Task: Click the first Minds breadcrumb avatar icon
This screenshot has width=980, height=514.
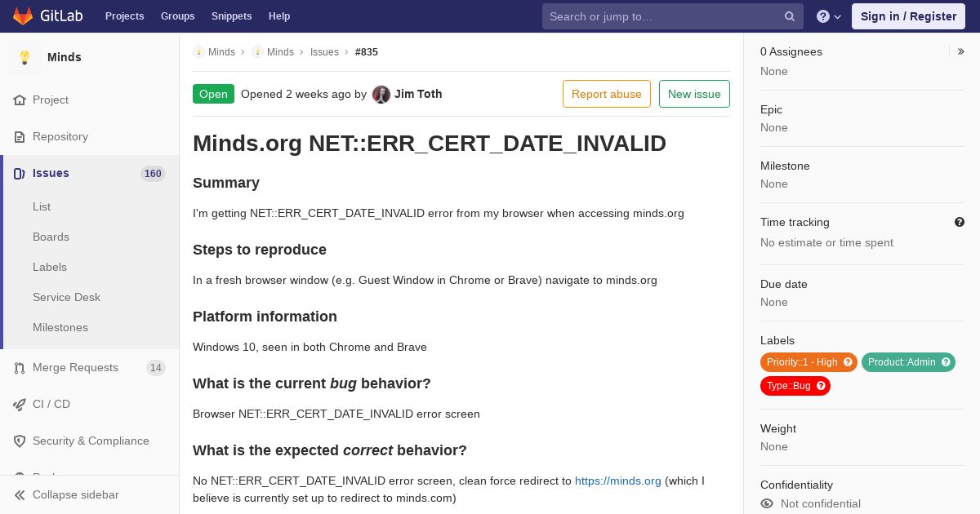Action: (x=198, y=51)
